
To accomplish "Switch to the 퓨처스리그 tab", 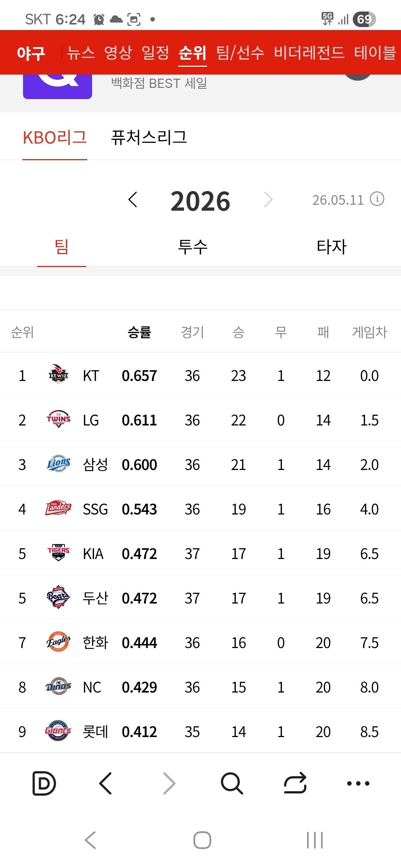I will pos(149,137).
